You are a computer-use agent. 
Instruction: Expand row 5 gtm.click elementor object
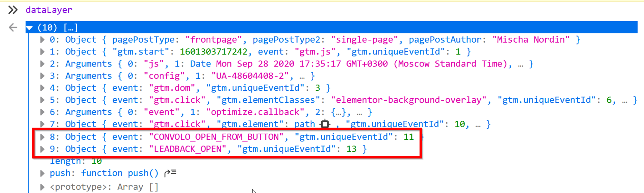coord(42,100)
